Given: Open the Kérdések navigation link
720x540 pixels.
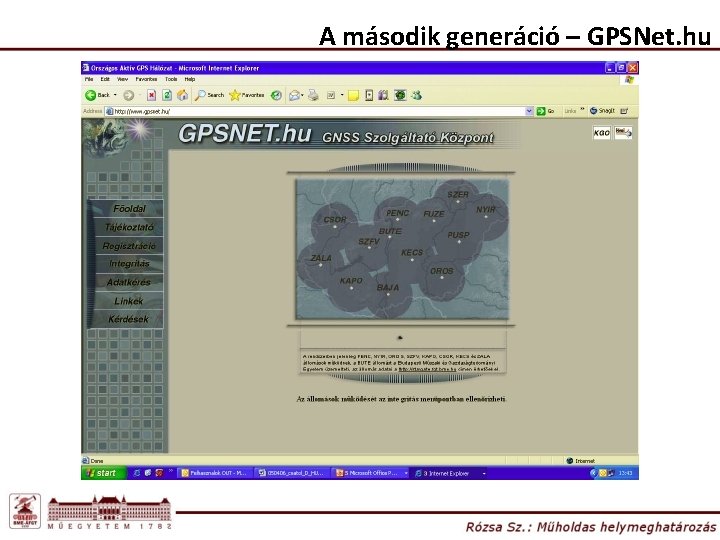Looking at the screenshot, I should click(x=129, y=319).
